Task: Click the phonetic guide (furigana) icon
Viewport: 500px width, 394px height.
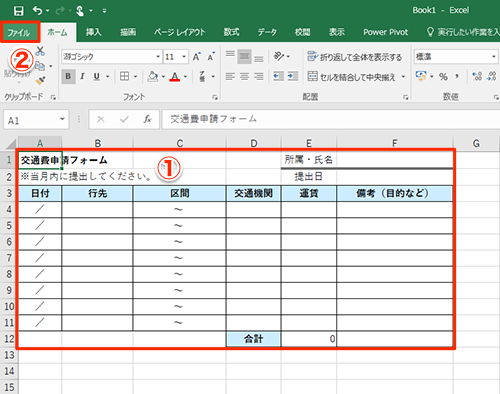Action: pyautogui.click(x=202, y=77)
